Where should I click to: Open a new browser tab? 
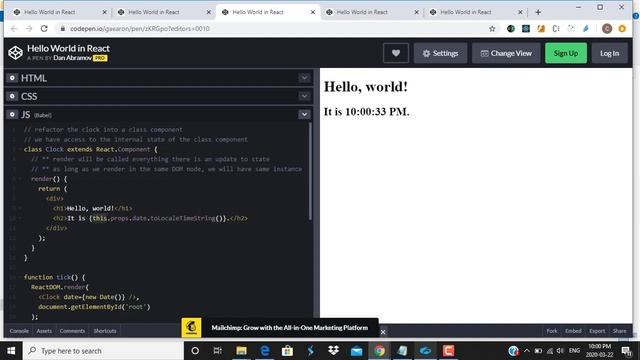point(538,12)
